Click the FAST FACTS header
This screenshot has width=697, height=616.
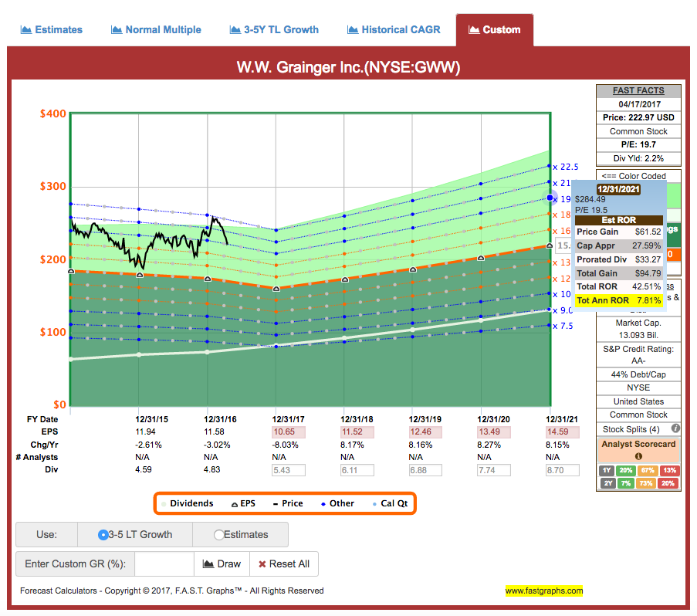pos(638,90)
